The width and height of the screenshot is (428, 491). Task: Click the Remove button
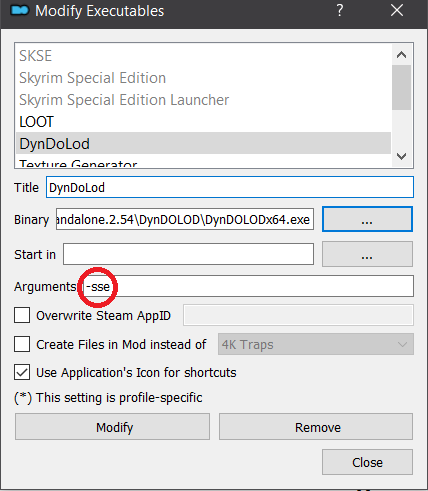pos(316,427)
